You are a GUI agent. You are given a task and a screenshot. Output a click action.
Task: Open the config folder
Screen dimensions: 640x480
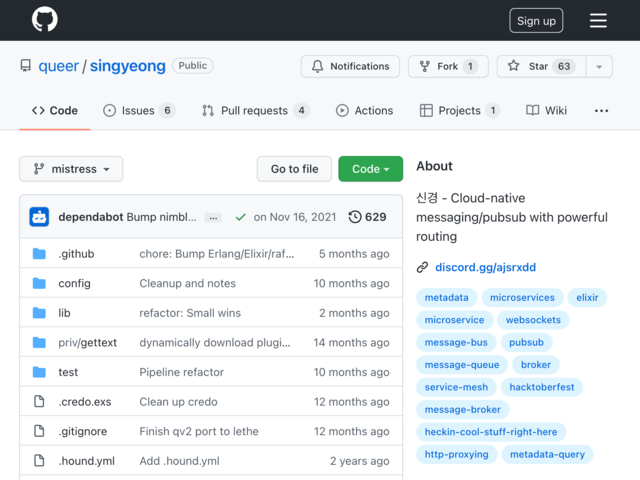(74, 283)
